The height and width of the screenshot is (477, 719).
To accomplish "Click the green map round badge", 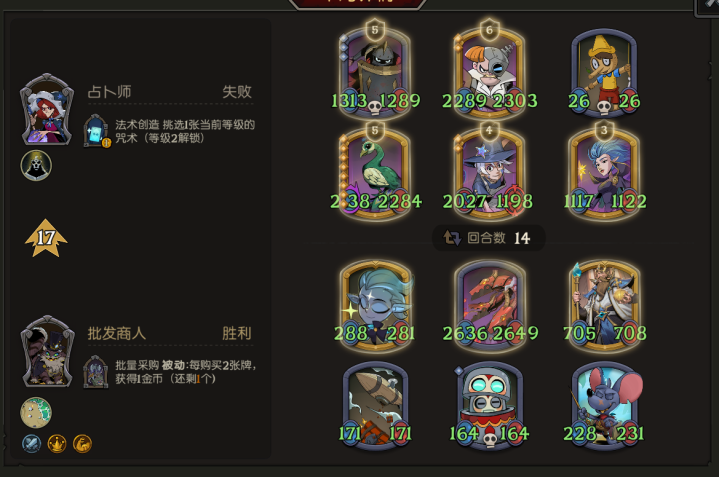I will click(36, 412).
